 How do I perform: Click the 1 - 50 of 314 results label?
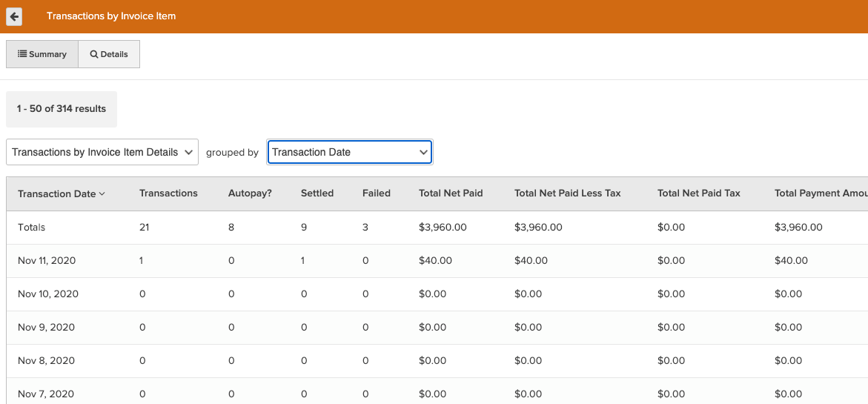pyautogui.click(x=62, y=109)
